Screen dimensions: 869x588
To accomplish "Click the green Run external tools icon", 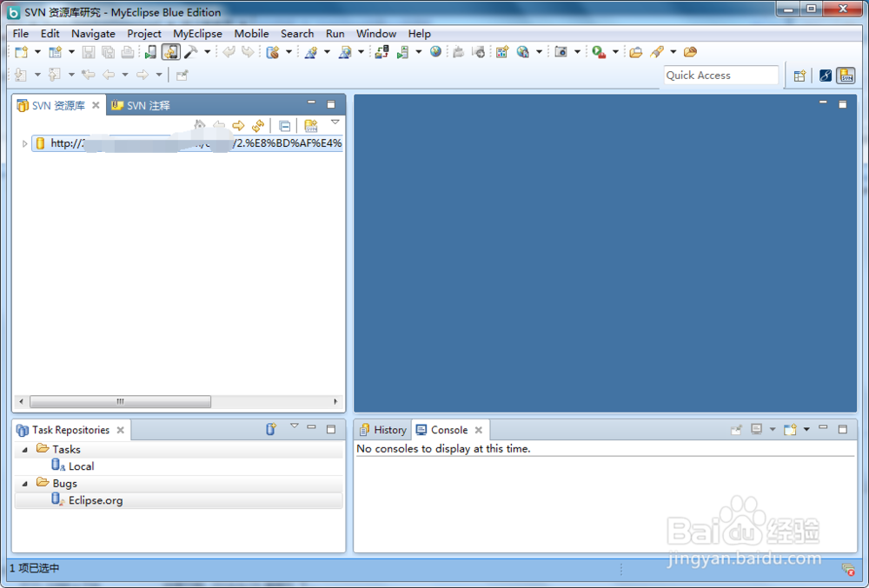I will point(599,52).
